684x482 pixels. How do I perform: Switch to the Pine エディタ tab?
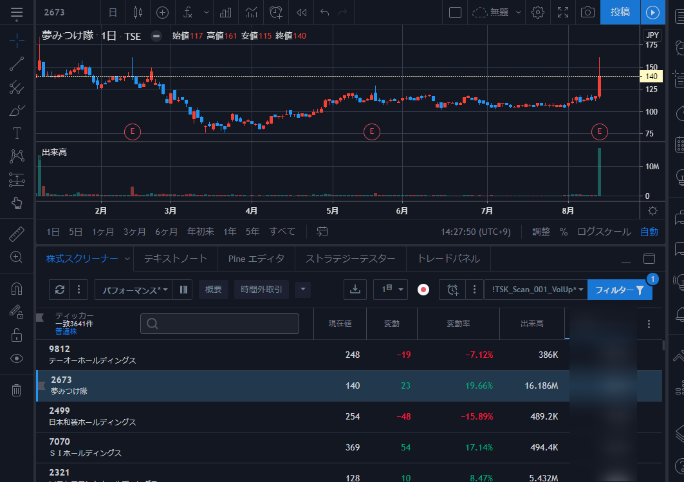(256, 259)
